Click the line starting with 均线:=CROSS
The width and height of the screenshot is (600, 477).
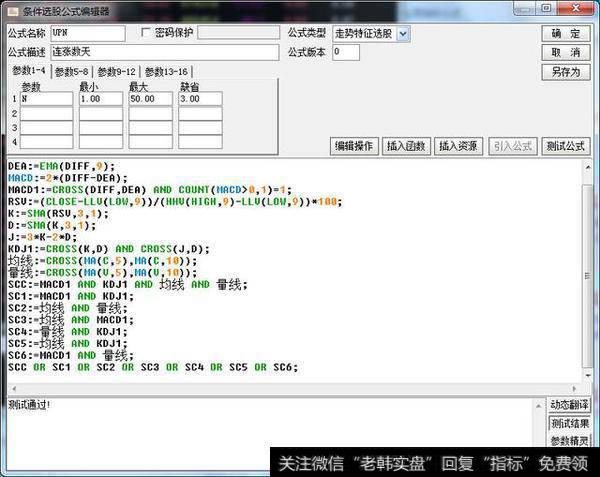pyautogui.click(x=103, y=261)
